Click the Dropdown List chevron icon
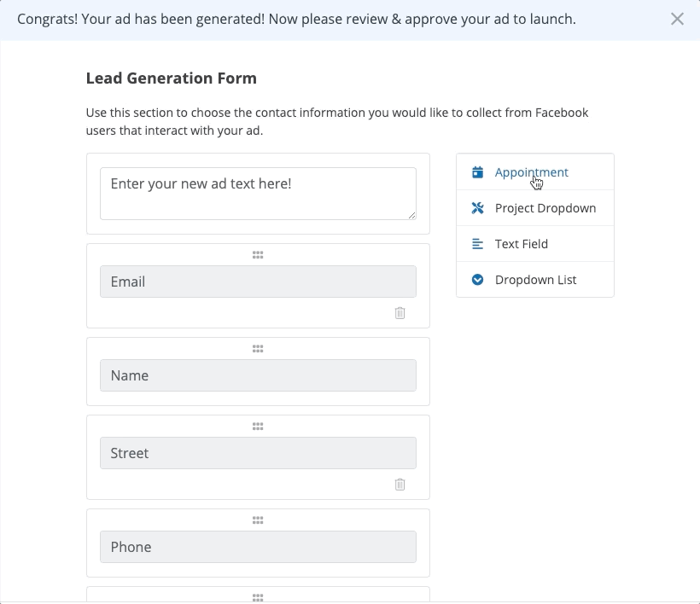The image size is (700, 604). click(477, 280)
